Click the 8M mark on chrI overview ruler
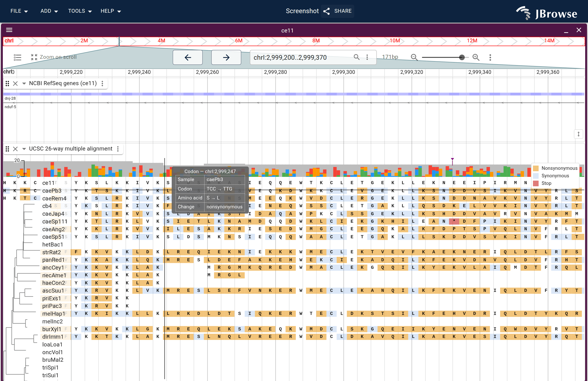 pyautogui.click(x=316, y=40)
